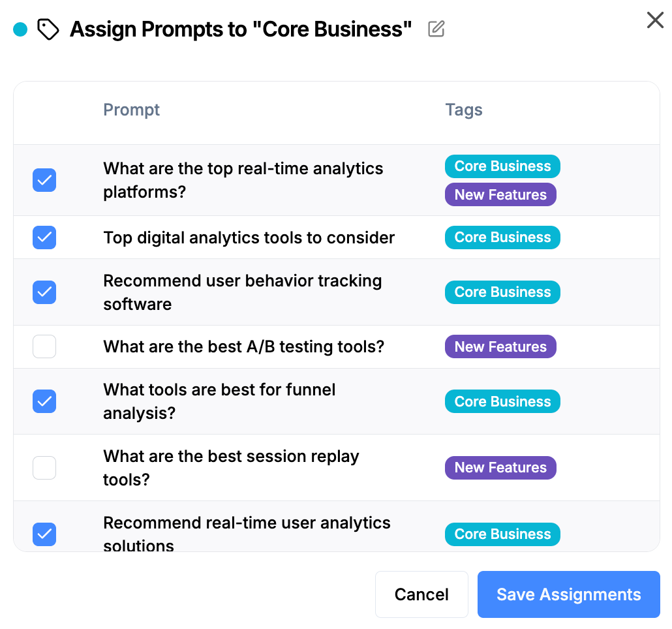The image size is (672, 629).
Task: Uncheck 'Top digital analytics tools' prompt
Action: point(44,238)
